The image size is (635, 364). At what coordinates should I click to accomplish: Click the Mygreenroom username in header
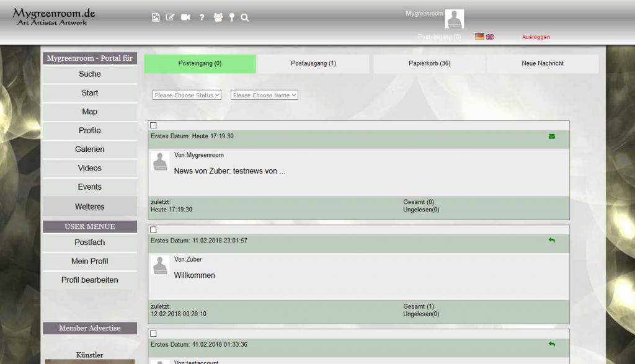(x=424, y=14)
